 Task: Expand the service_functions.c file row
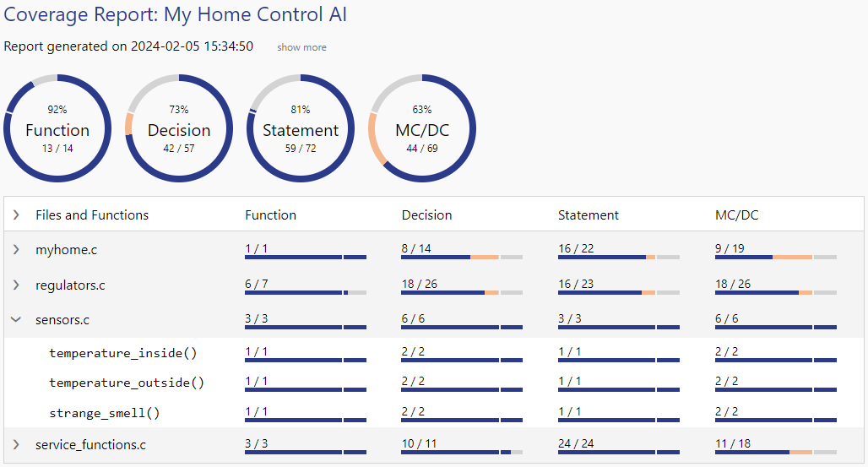point(16,444)
